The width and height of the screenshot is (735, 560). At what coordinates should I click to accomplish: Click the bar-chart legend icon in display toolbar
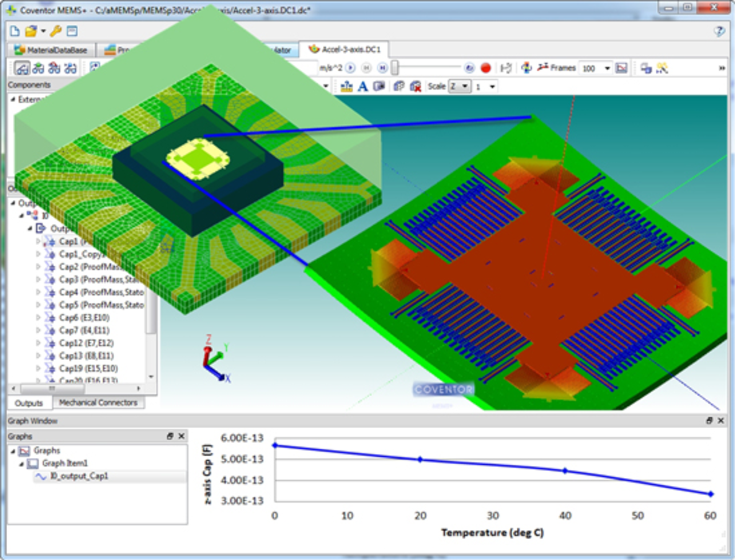tap(346, 87)
